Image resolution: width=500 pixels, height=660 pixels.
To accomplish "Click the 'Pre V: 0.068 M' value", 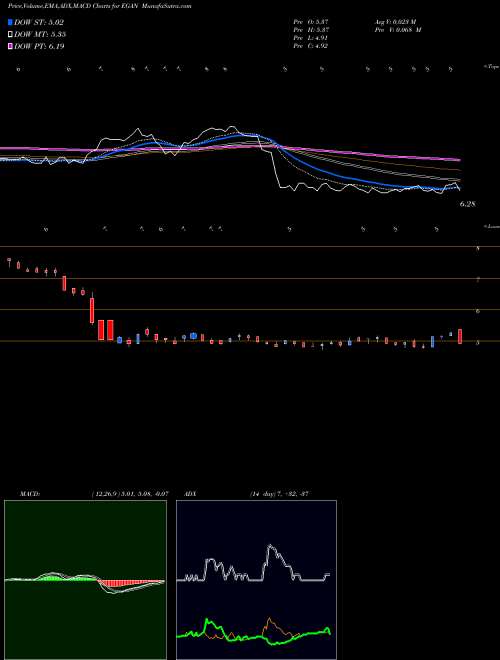I will pyautogui.click(x=397, y=30).
